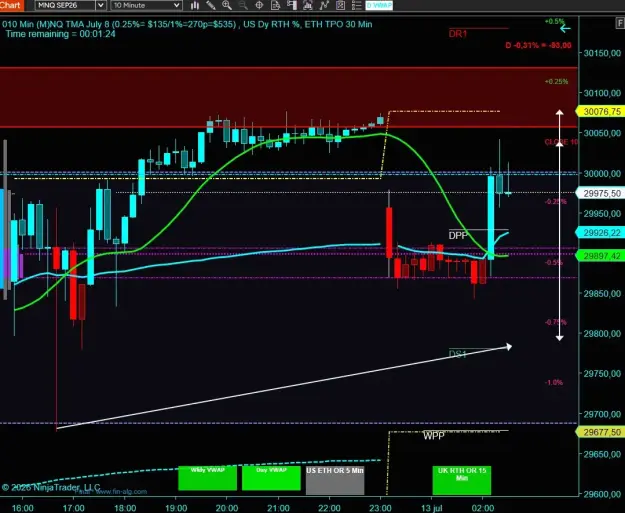Toggle the Chart Trader icon

coord(292,5)
